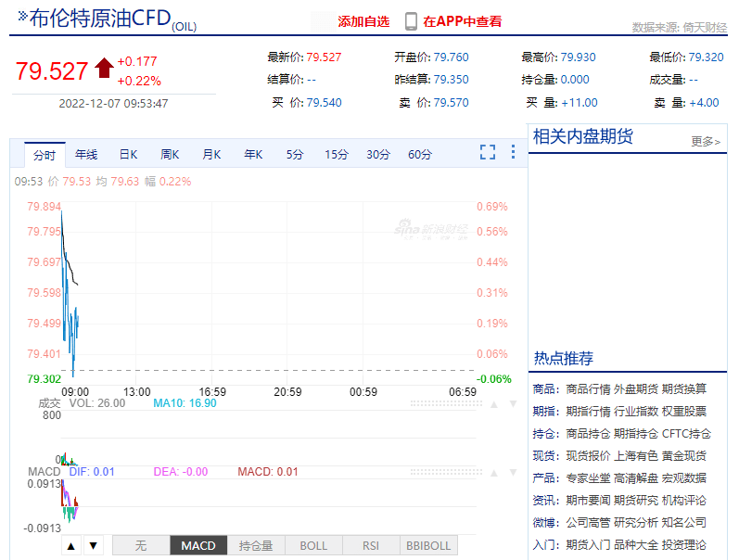Switch to the 月K chart tab
Viewport: 739px width, 560px height.
[x=211, y=155]
